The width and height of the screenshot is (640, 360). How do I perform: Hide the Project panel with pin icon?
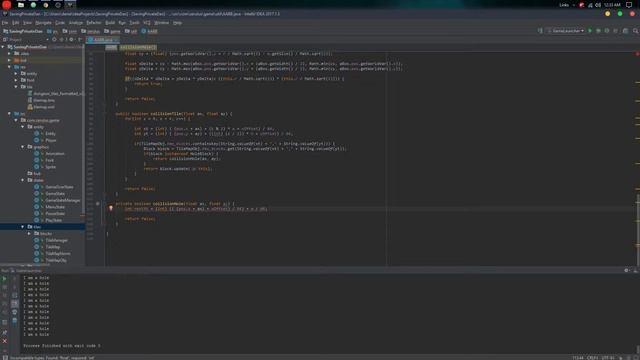[x=79, y=40]
